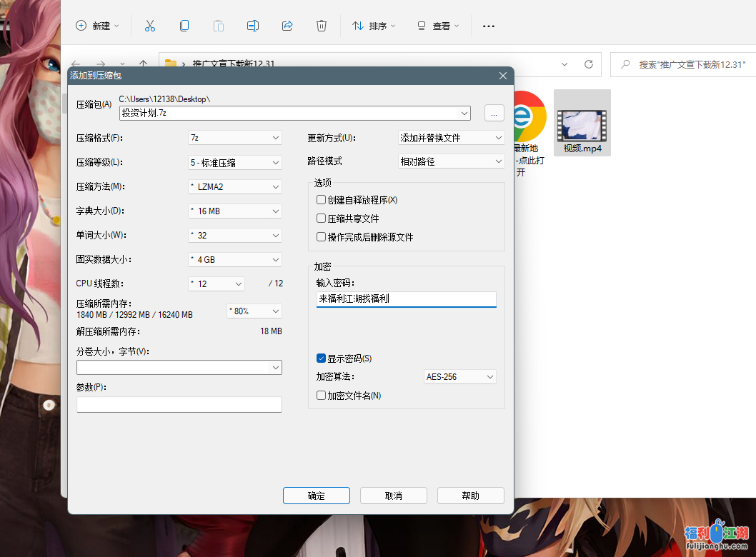Viewport: 756px width, 557px height.
Task: Open the three-dot more options menu
Action: point(489,26)
